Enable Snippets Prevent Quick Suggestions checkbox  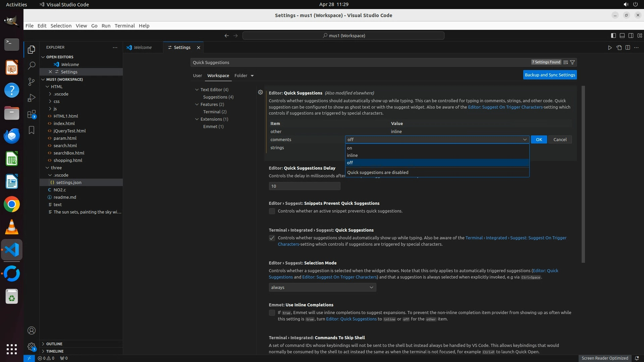(272, 211)
